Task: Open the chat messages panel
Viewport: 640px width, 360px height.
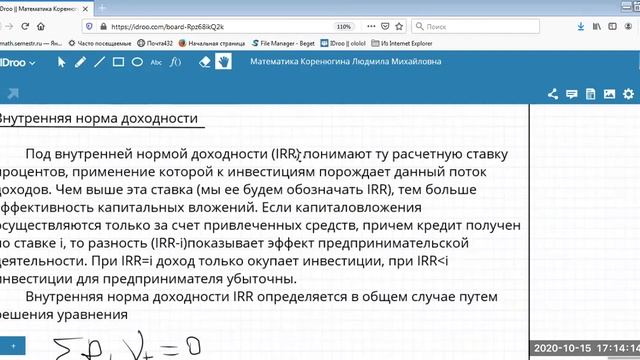Action: coord(571,94)
